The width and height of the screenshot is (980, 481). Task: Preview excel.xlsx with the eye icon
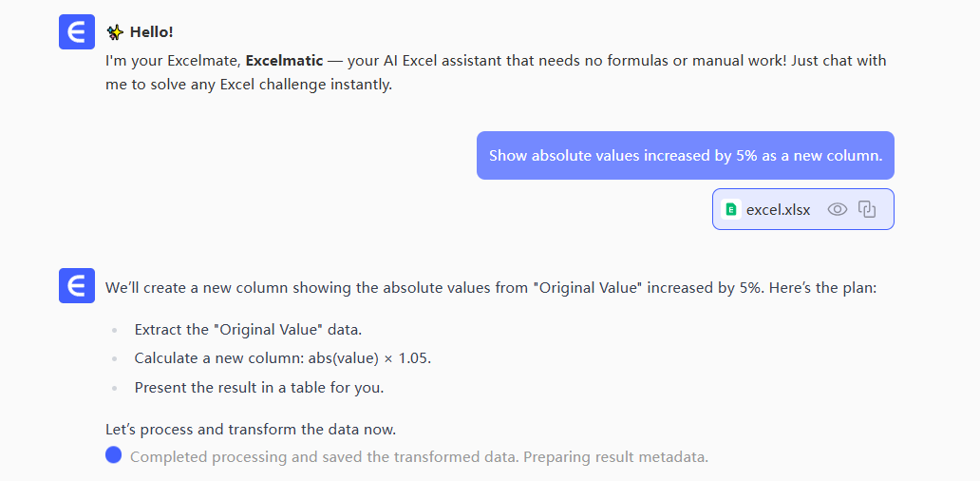coord(837,209)
